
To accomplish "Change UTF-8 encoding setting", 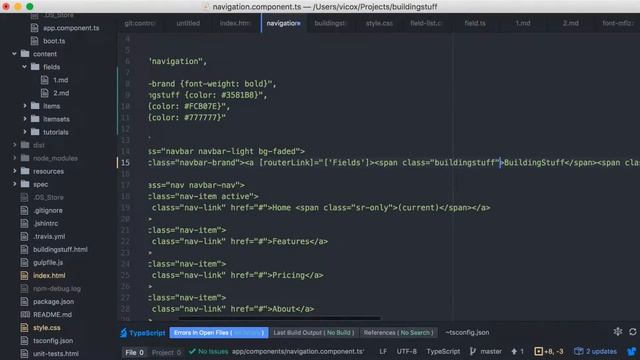I will click(x=407, y=351).
